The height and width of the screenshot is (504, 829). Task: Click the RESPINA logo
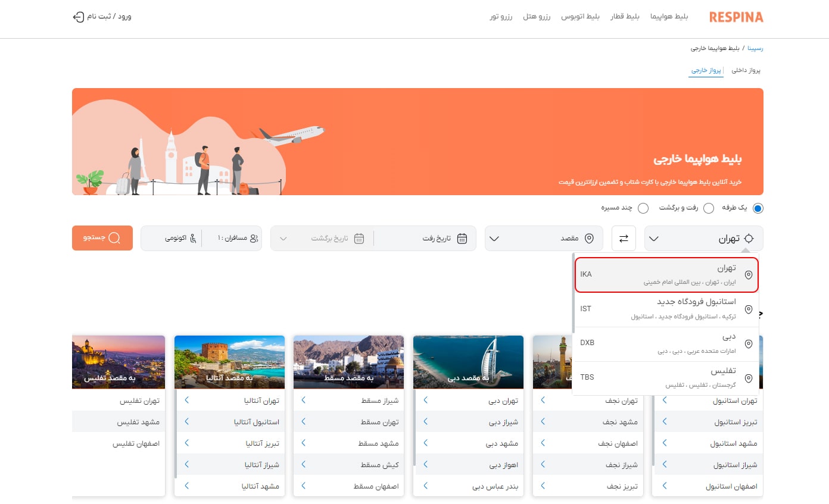click(x=735, y=17)
